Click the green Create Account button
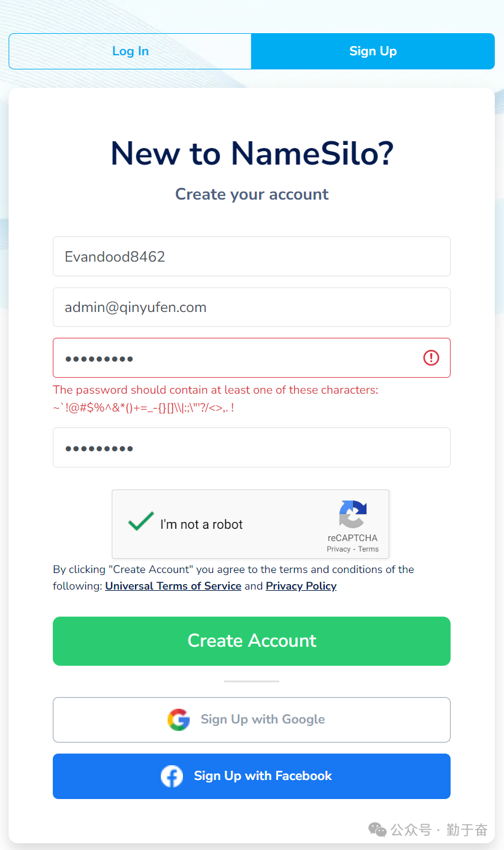Viewport: 504px width, 850px height. [252, 641]
